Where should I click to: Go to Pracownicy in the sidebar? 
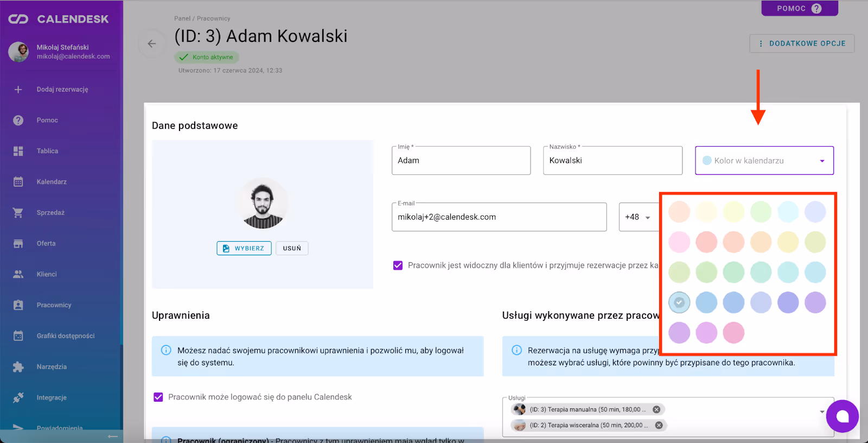coord(54,305)
